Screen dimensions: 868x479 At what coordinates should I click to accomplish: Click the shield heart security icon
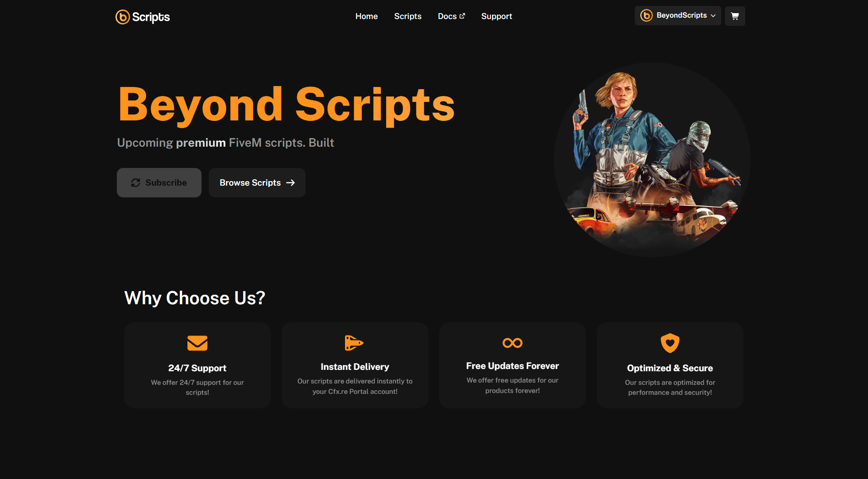pos(670,343)
